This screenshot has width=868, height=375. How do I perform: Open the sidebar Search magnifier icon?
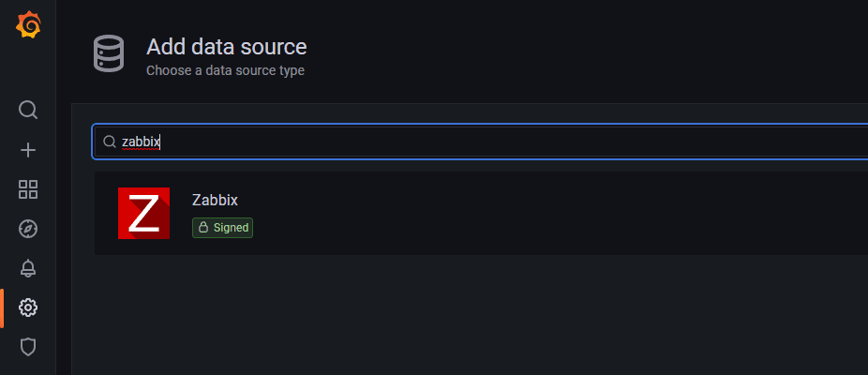click(x=28, y=110)
